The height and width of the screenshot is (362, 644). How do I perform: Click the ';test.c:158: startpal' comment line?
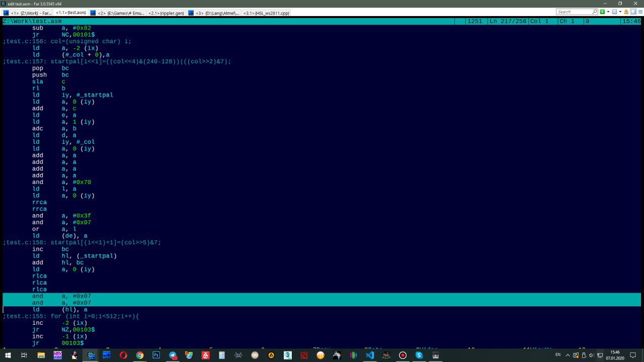pos(82,242)
